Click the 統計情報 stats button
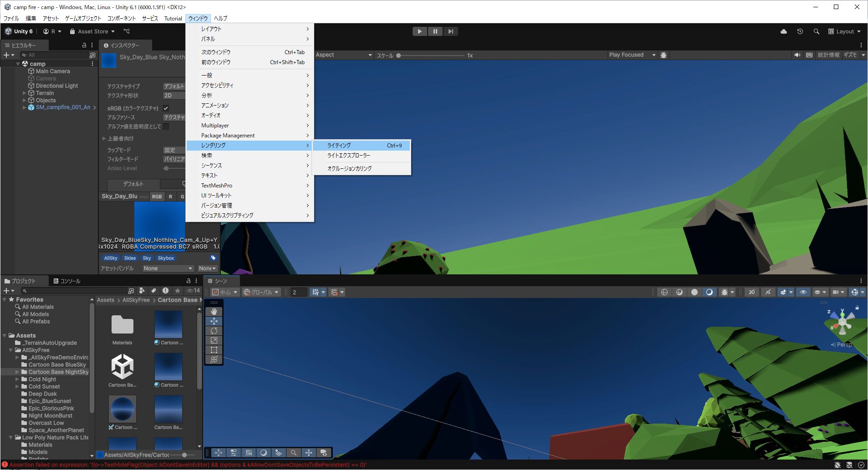 pos(828,55)
